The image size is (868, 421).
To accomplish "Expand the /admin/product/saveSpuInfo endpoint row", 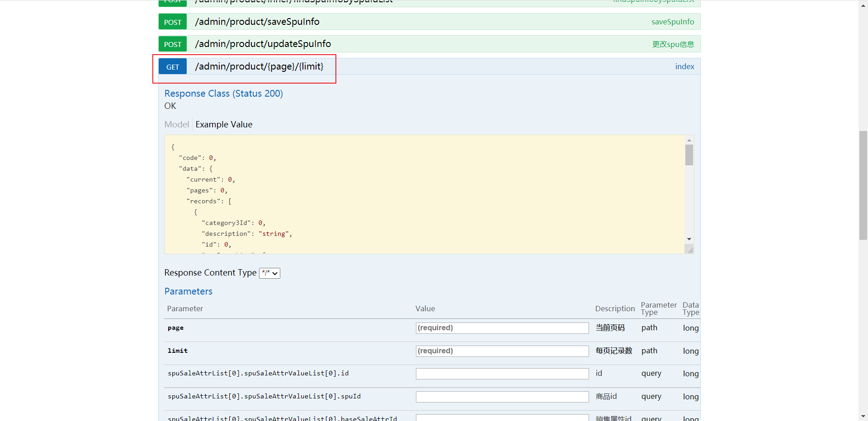I will pyautogui.click(x=257, y=22).
